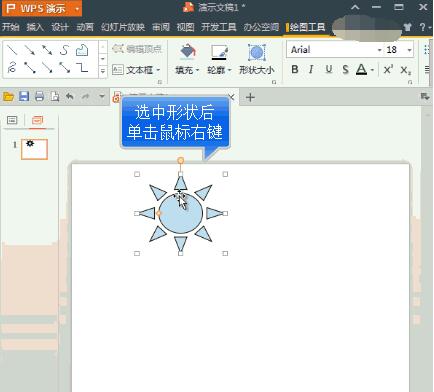Click the selected sun shape's center circle
Screen dimensions: 434x392
pos(180,213)
